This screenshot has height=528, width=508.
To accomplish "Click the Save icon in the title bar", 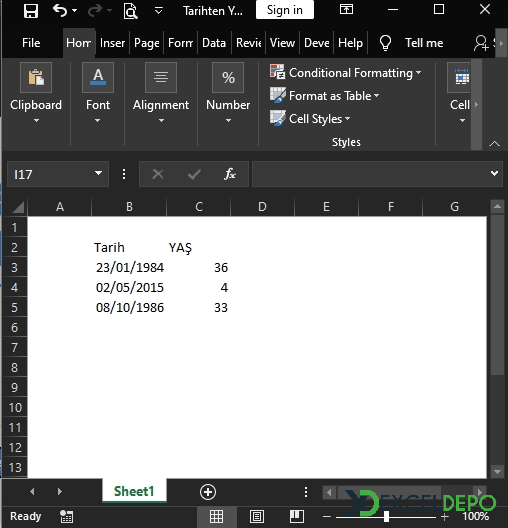I will [x=31, y=10].
